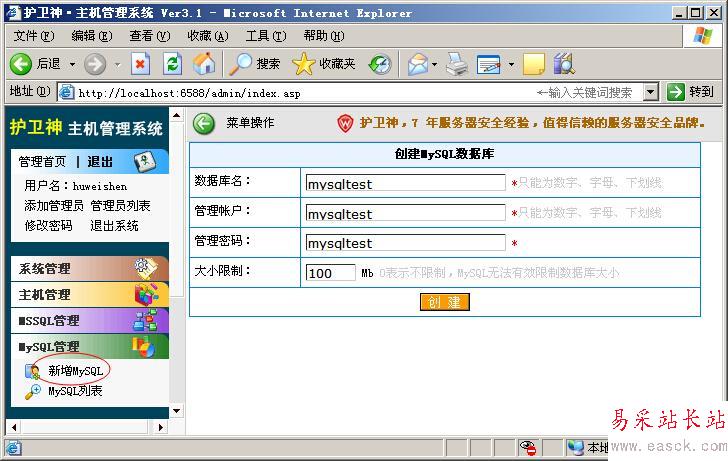Screen dimensions: 728x461
Task: Expand MSSQL管理 sidebar section
Action: tap(90, 320)
